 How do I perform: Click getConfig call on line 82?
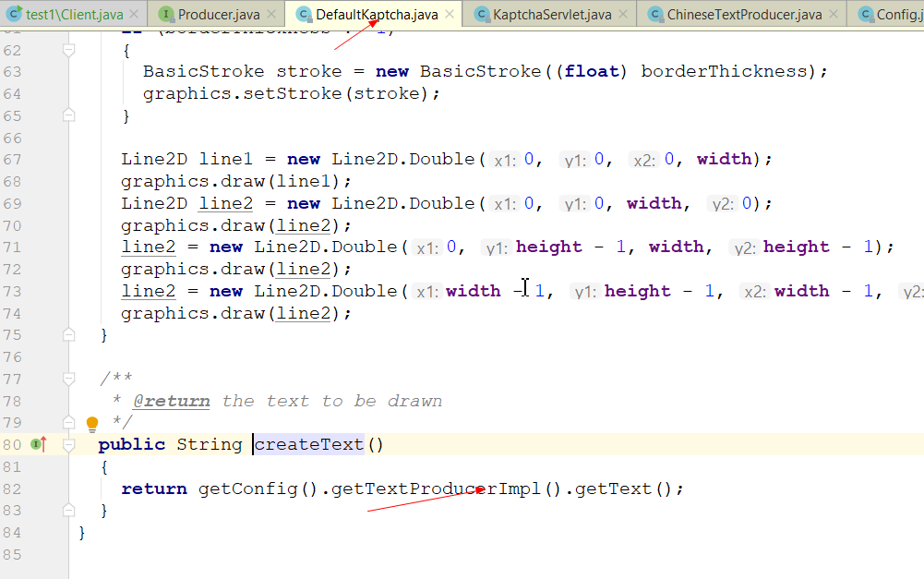click(248, 489)
